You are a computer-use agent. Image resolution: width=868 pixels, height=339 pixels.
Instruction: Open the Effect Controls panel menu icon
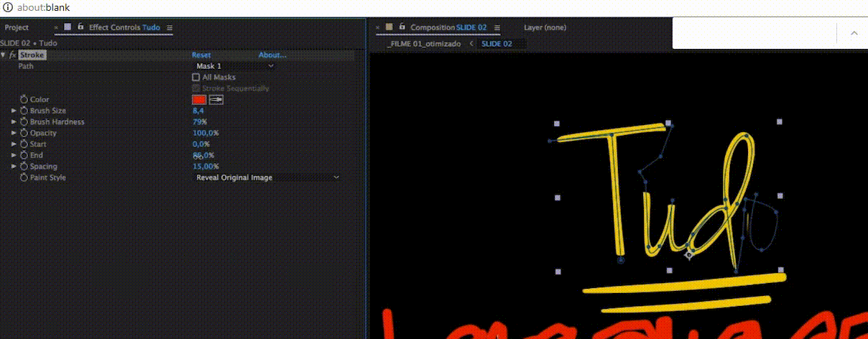pos(170,28)
